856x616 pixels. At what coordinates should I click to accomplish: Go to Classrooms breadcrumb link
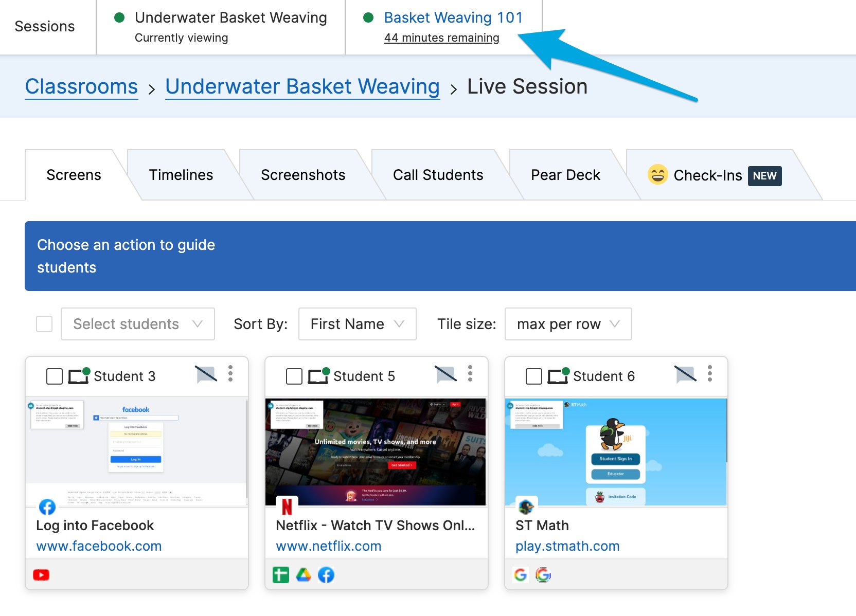[81, 86]
